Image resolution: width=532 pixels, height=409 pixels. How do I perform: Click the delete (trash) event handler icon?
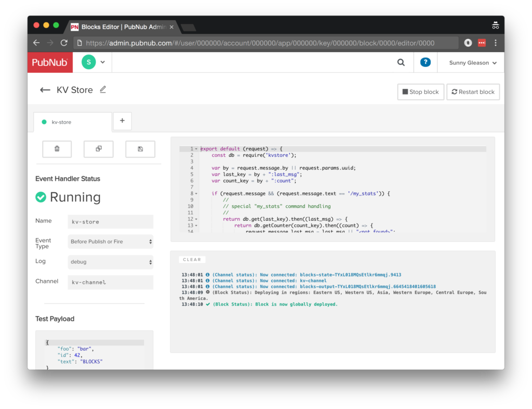[x=57, y=149]
